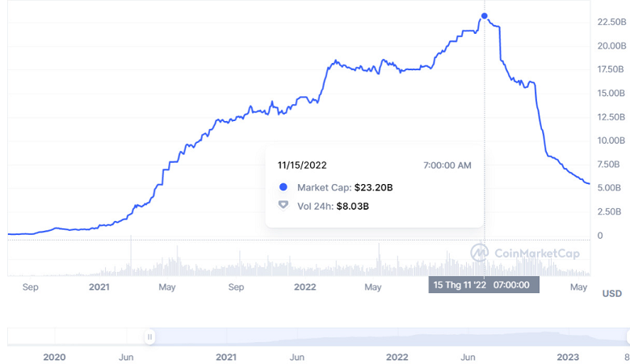Click the Market Cap $23.20B tooltip value

point(373,187)
